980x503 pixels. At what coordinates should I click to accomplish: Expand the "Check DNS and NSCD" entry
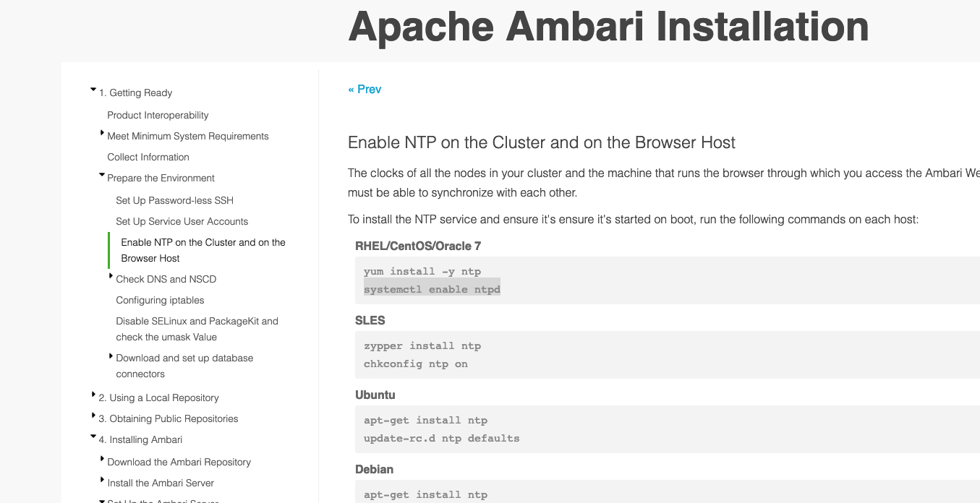pos(111,276)
